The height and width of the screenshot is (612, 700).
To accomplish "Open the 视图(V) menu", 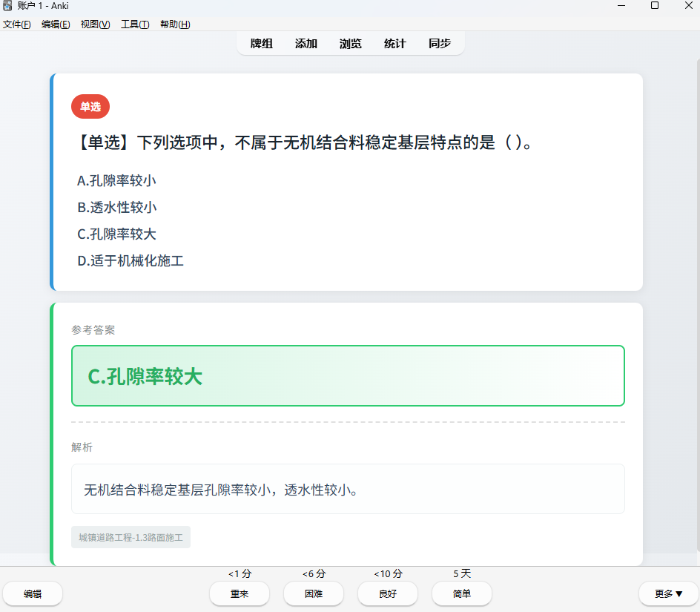I will [x=95, y=24].
